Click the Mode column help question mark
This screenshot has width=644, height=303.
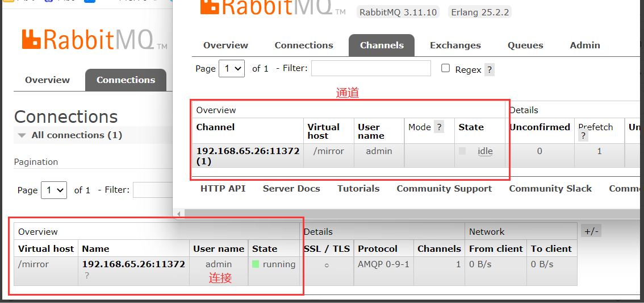pos(439,127)
